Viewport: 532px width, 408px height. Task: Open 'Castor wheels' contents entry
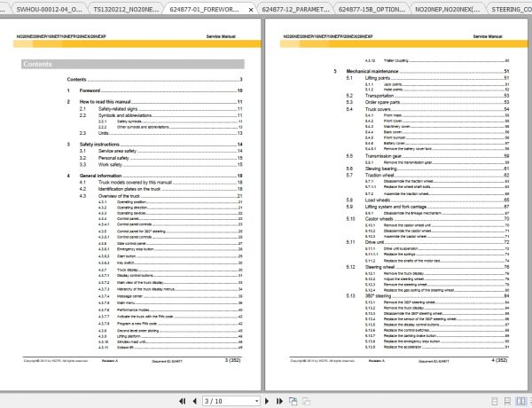point(428,219)
